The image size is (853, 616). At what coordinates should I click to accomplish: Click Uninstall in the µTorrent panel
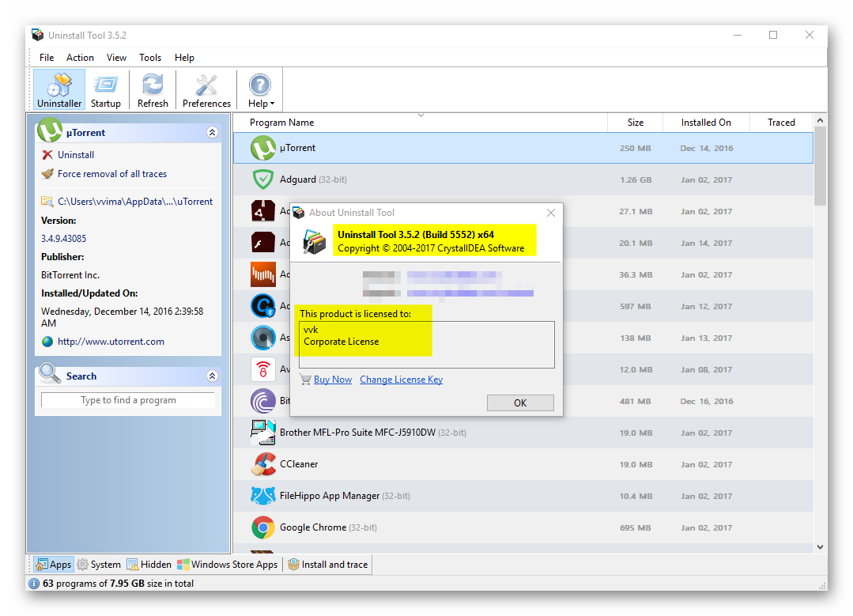coord(76,155)
